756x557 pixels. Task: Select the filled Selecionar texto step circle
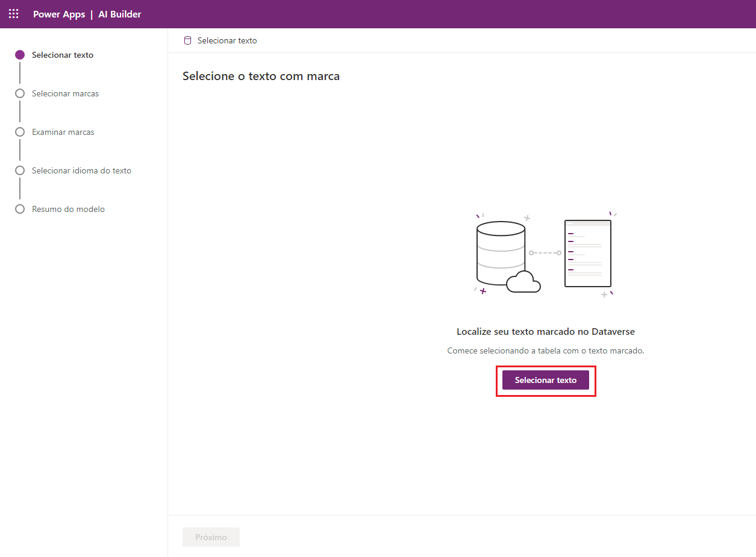click(x=20, y=55)
